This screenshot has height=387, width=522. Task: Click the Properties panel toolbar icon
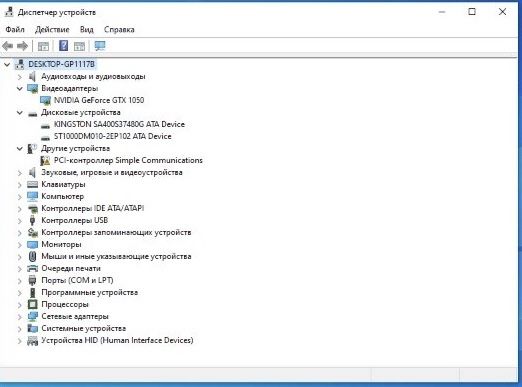coord(79,46)
